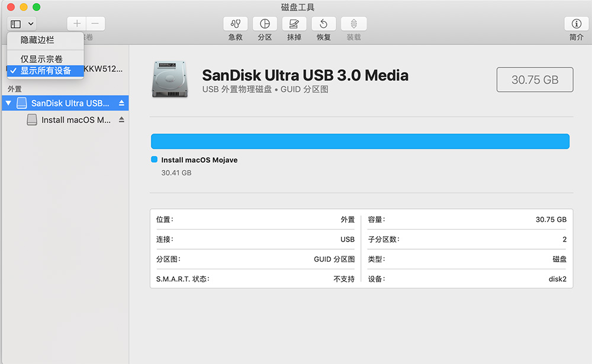Click the blue partition usage bar
The height and width of the screenshot is (364, 592).
point(360,141)
